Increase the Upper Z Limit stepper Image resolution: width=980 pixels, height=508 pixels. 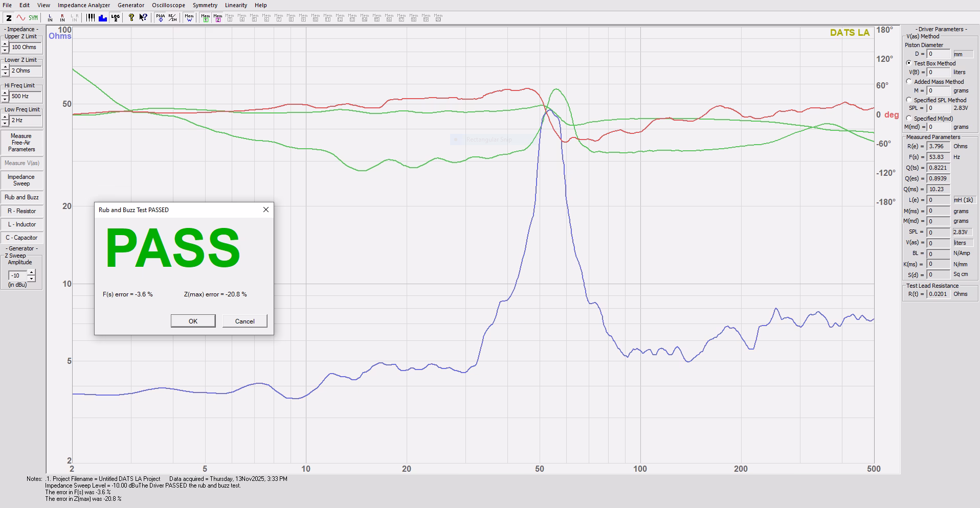click(5, 44)
